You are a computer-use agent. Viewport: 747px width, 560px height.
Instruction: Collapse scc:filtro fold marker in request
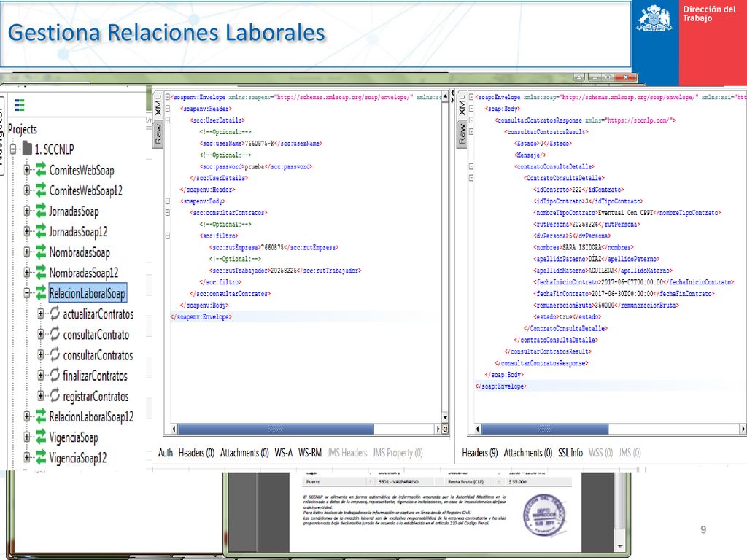[168, 236]
